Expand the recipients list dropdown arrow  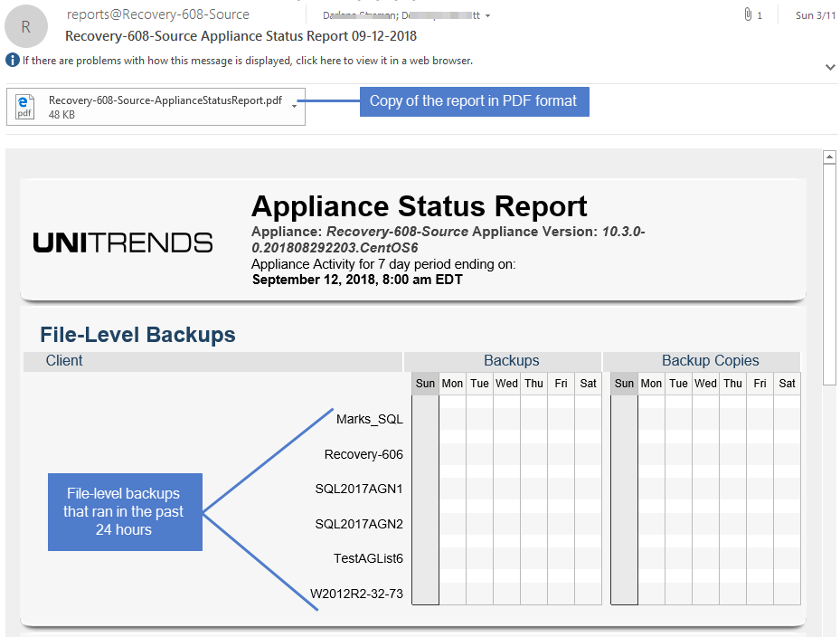point(487,16)
